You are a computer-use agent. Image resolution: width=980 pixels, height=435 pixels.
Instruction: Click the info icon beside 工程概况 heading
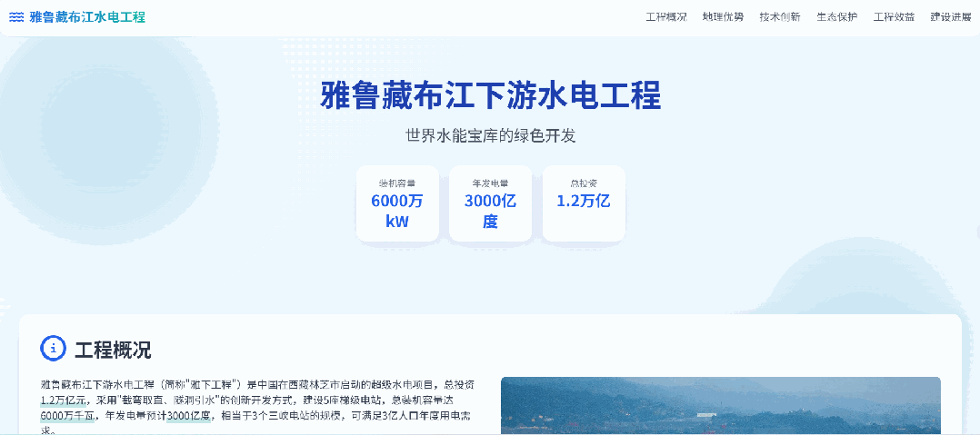click(53, 348)
